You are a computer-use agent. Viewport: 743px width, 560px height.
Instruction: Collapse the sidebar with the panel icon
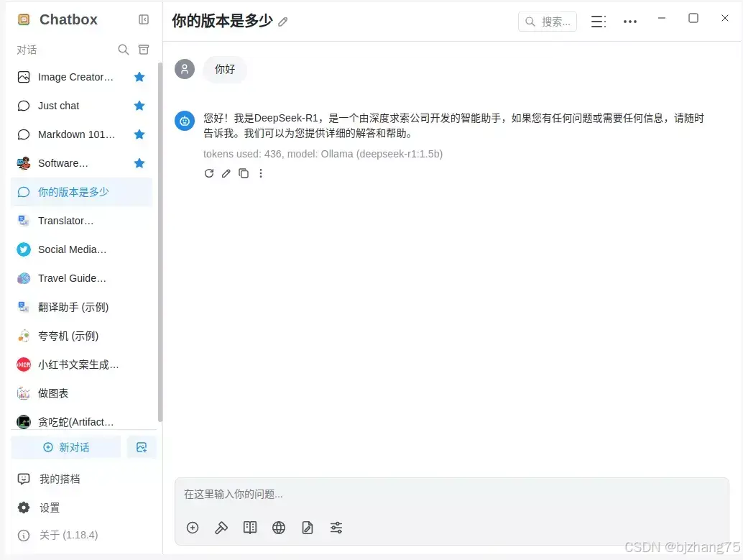tap(144, 19)
